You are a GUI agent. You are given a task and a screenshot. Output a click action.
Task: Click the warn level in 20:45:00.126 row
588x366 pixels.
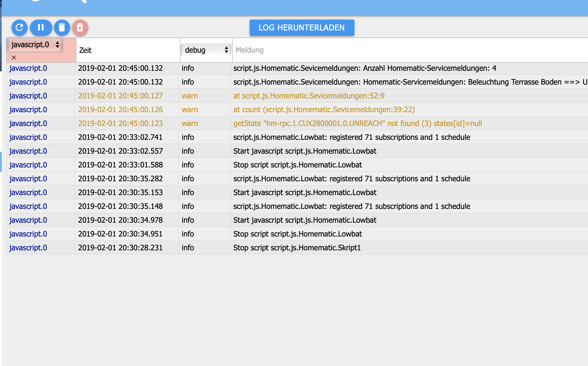pyautogui.click(x=190, y=110)
